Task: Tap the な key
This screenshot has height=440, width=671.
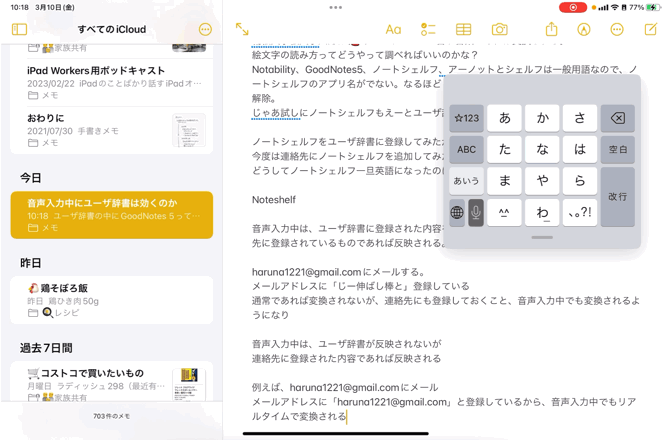Action: pos(542,149)
